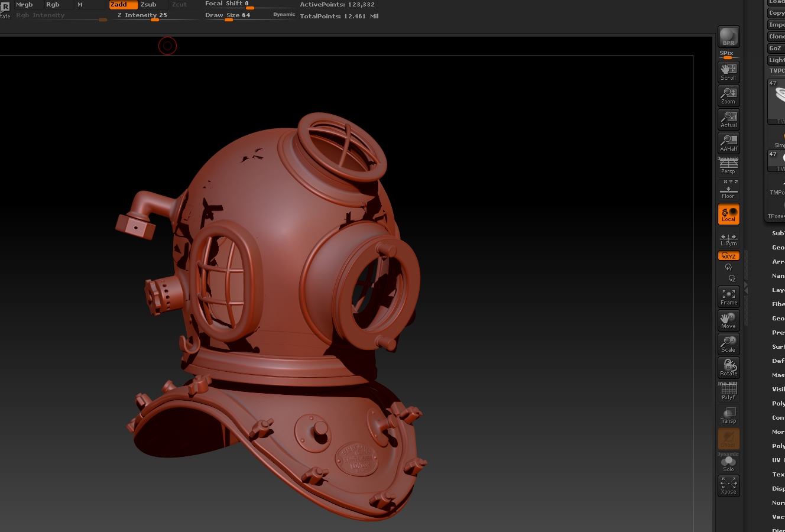Toggle PolyF polyframe display
Screen dimensions: 785x532
pyautogui.click(x=728, y=391)
